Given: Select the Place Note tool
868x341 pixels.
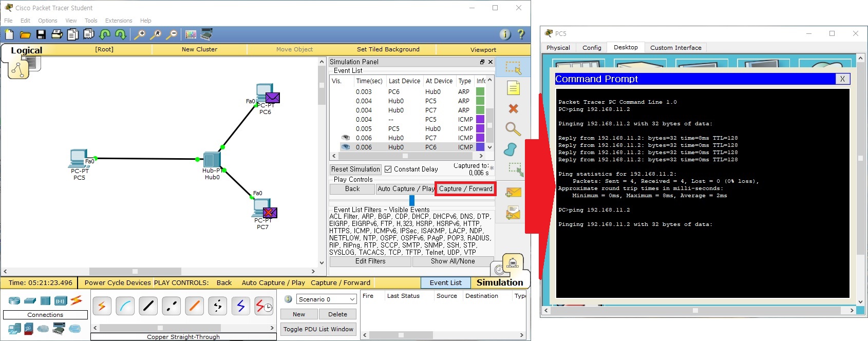Looking at the screenshot, I should [513, 88].
